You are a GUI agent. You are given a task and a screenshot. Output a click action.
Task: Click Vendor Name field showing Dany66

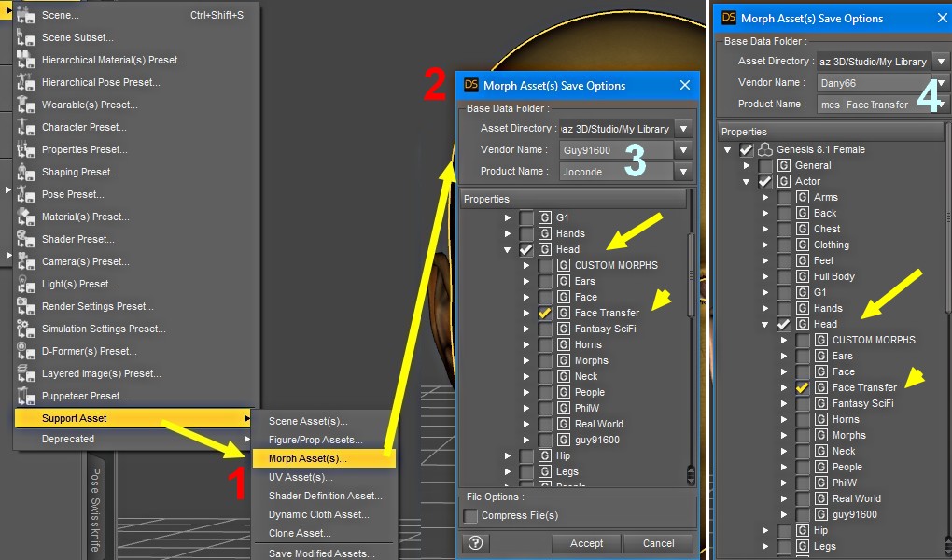point(875,83)
